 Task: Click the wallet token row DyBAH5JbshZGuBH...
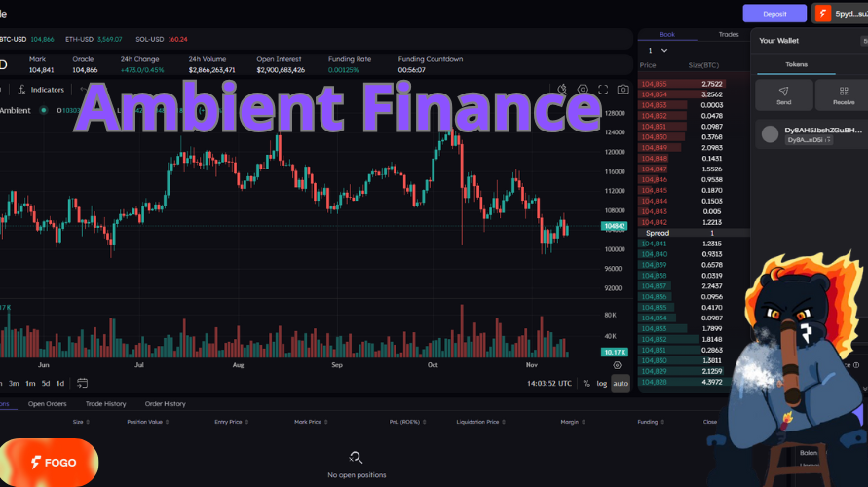point(811,134)
